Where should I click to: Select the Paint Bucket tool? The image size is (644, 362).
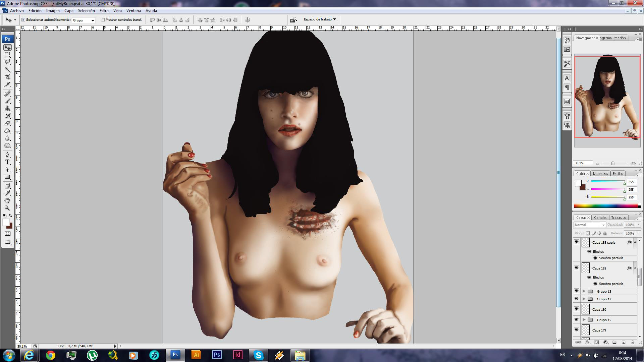(x=7, y=131)
